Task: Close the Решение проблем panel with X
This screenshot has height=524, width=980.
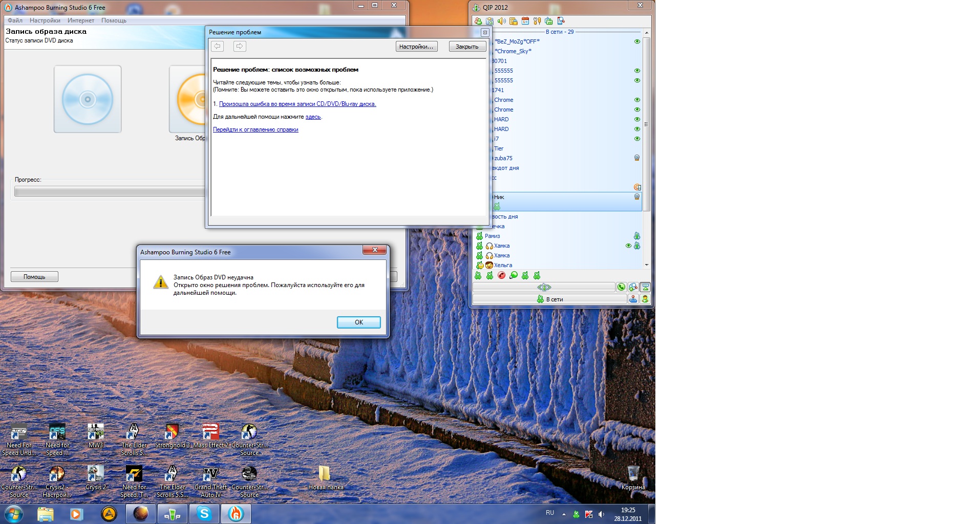Action: point(485,32)
